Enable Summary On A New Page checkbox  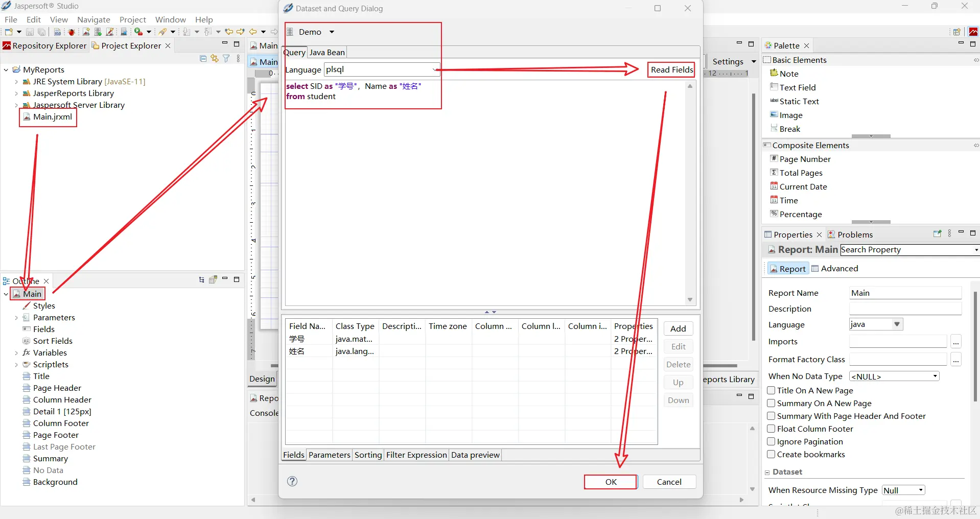(x=772, y=403)
